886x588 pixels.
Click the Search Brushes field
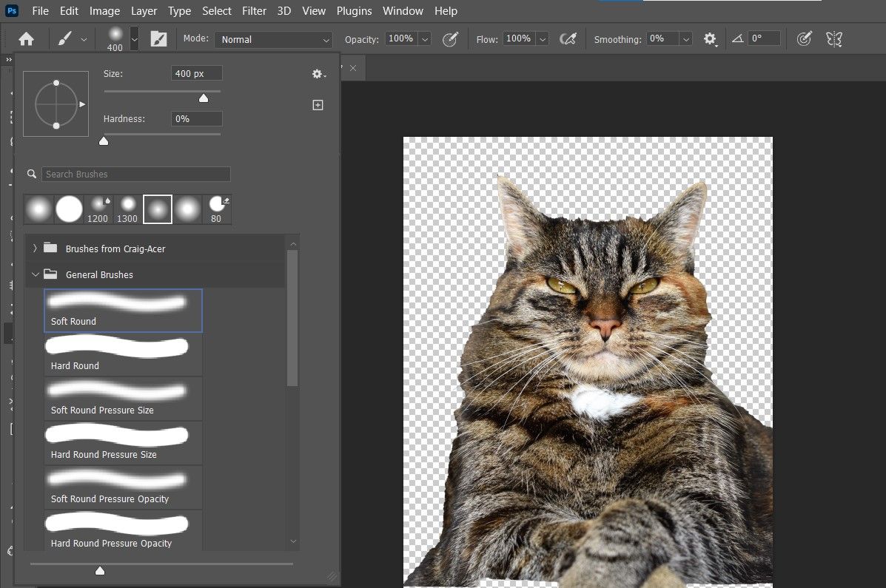[135, 175]
